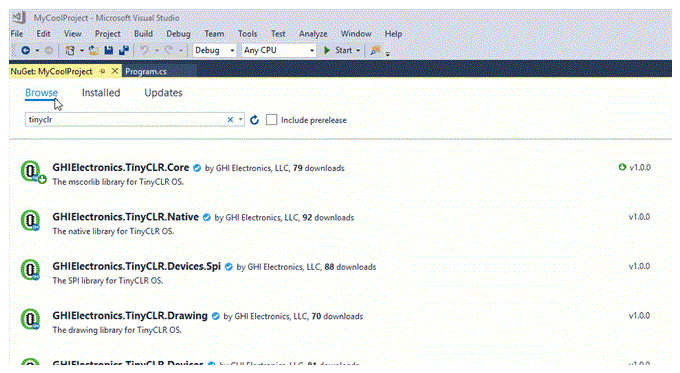Click the green install arrow by Core v1.0.0
Screen dimensions: 680x373
(622, 167)
